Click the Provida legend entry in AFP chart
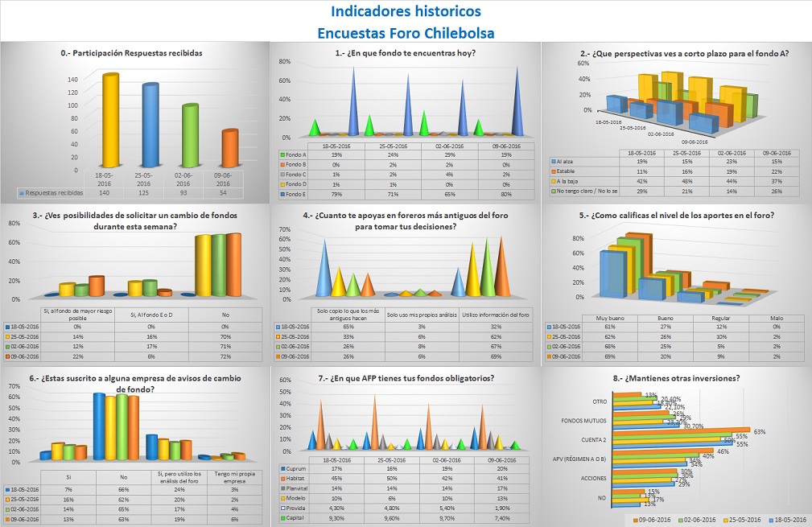Image resolution: width=812 pixels, height=527 pixels. point(293,508)
